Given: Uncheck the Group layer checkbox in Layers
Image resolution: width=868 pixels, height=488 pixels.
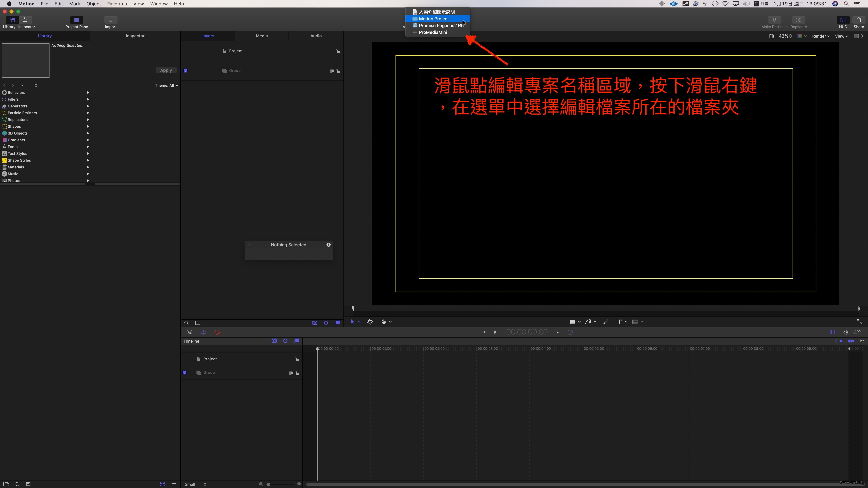Looking at the screenshot, I should (x=185, y=71).
